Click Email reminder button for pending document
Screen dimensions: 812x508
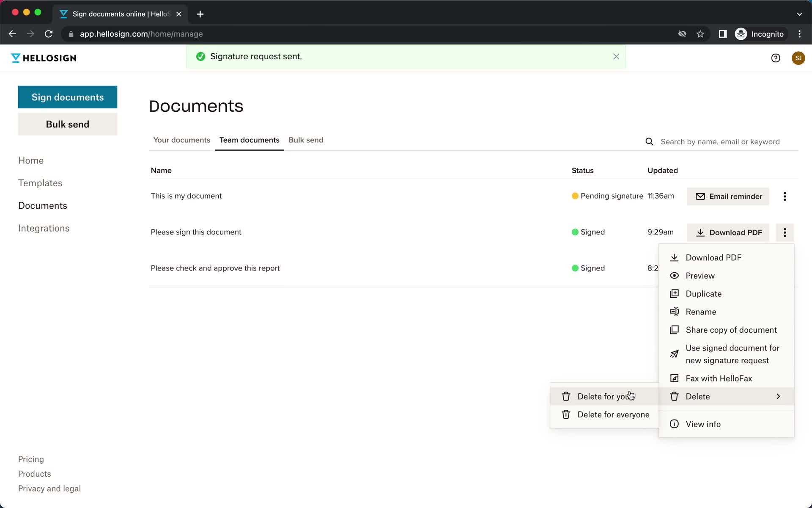tap(729, 196)
